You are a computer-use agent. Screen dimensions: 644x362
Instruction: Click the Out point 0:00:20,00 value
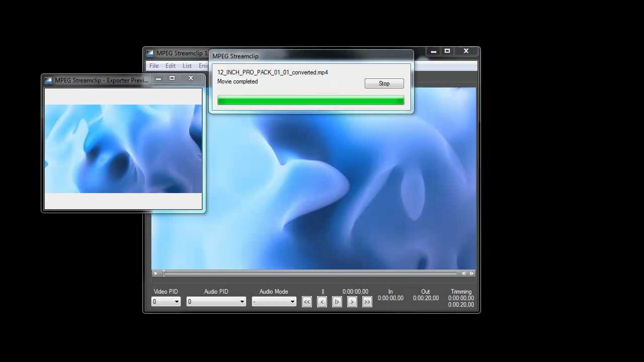(426, 298)
